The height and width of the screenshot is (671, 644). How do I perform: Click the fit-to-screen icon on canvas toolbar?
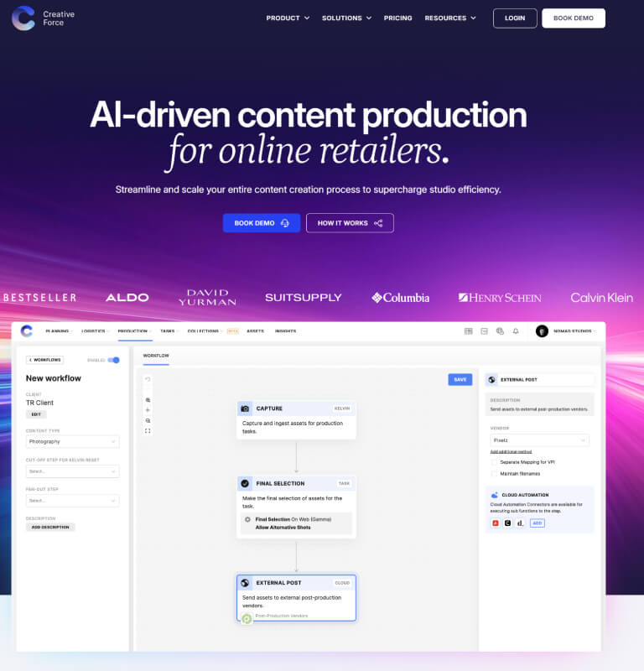148,431
